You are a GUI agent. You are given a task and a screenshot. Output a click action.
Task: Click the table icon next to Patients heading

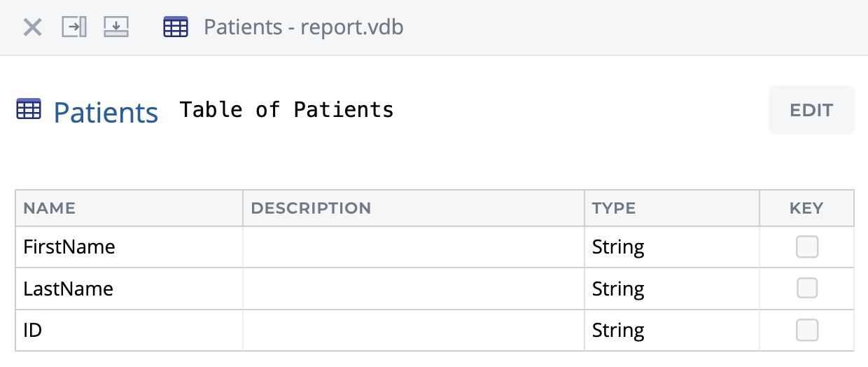[x=29, y=110]
